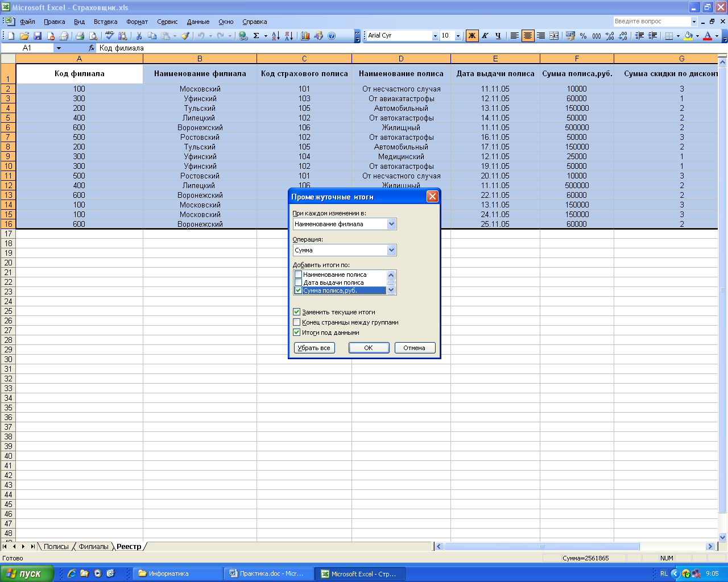
Task: Check the Наименование полиса totals box
Action: 298,275
